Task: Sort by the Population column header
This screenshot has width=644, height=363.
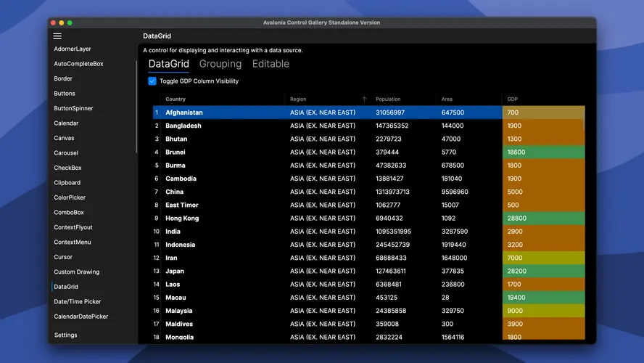Action: click(x=388, y=99)
